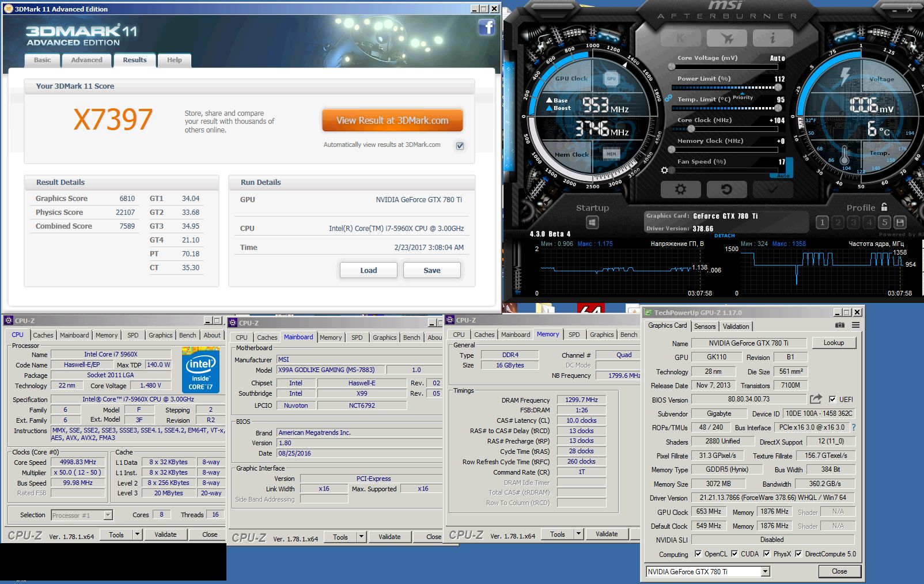Viewport: 924px width, 584px height.
Task: Click the MEM chip icon in Mem Clock gauge
Action: tap(611, 154)
